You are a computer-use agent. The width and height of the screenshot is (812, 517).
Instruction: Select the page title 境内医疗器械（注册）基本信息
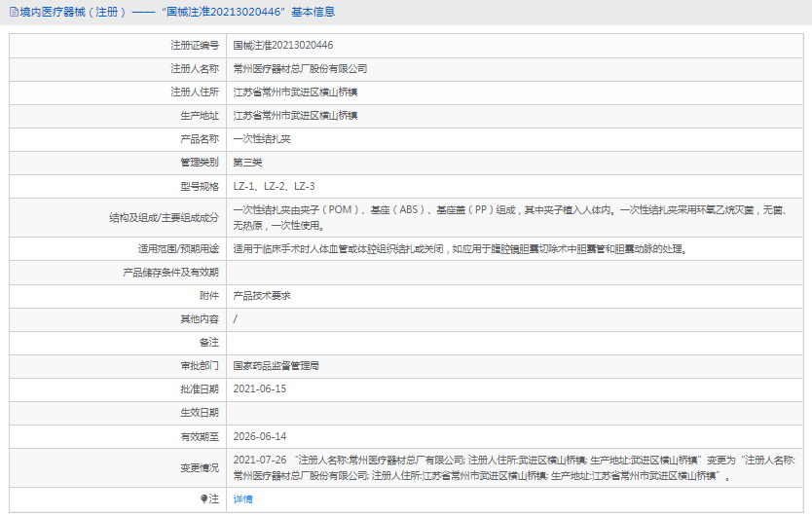(177, 12)
